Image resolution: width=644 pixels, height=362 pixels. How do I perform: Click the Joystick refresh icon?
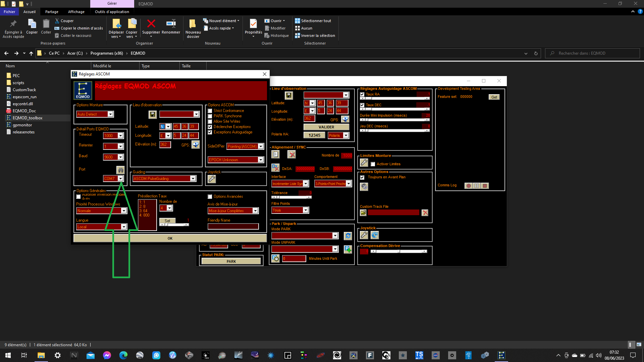[x=375, y=235]
